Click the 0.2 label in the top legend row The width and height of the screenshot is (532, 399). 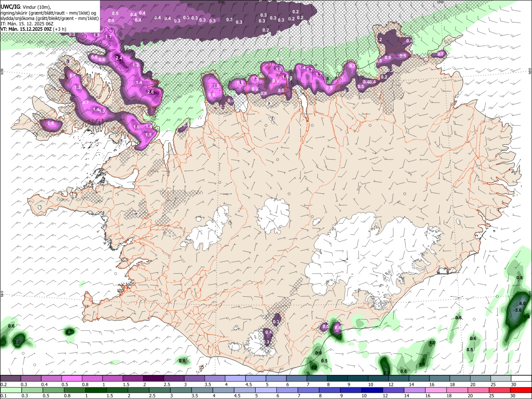click(x=4, y=384)
